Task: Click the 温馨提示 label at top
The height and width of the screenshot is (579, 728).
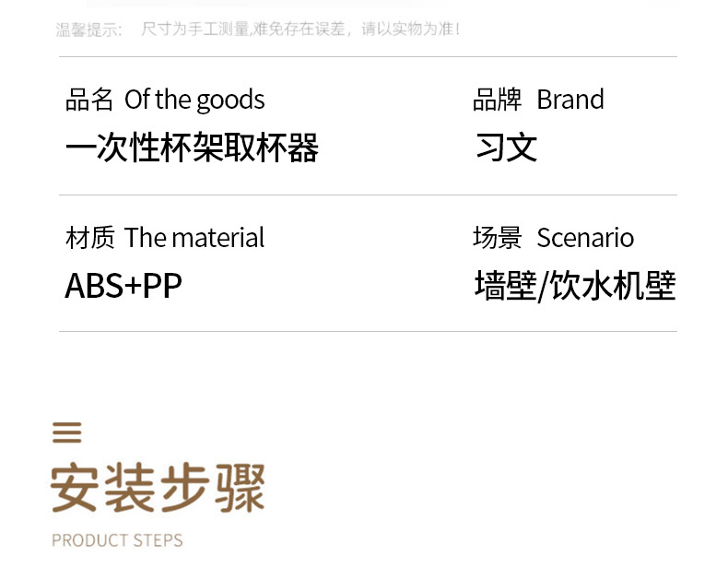Action: point(88,30)
